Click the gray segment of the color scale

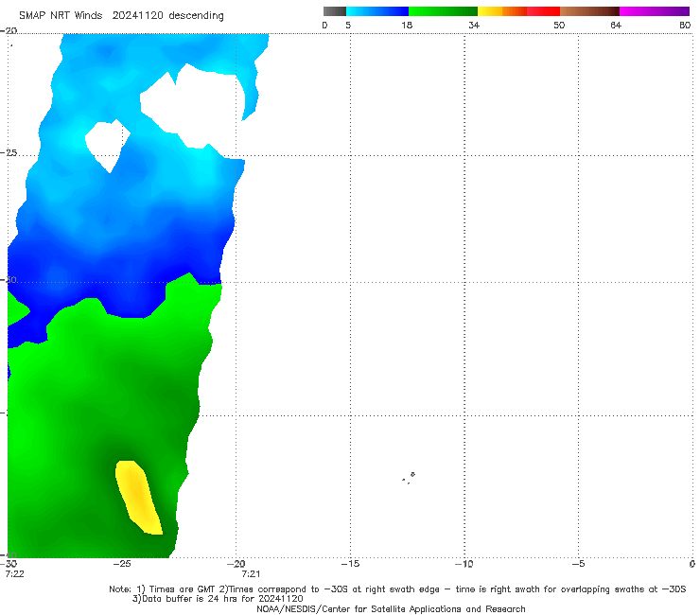coord(334,11)
